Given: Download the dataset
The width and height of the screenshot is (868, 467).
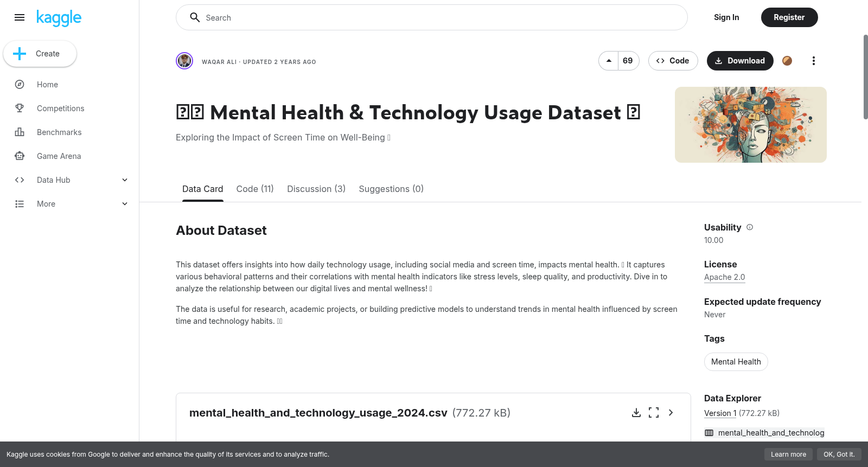Looking at the screenshot, I should (740, 61).
